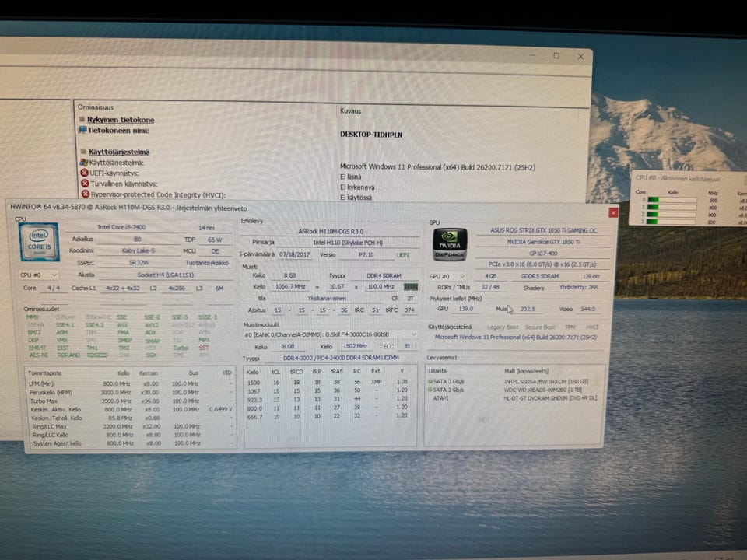The image size is (747, 560).
Task: Click the BIOS date 07/18/2017
Action: (294, 254)
